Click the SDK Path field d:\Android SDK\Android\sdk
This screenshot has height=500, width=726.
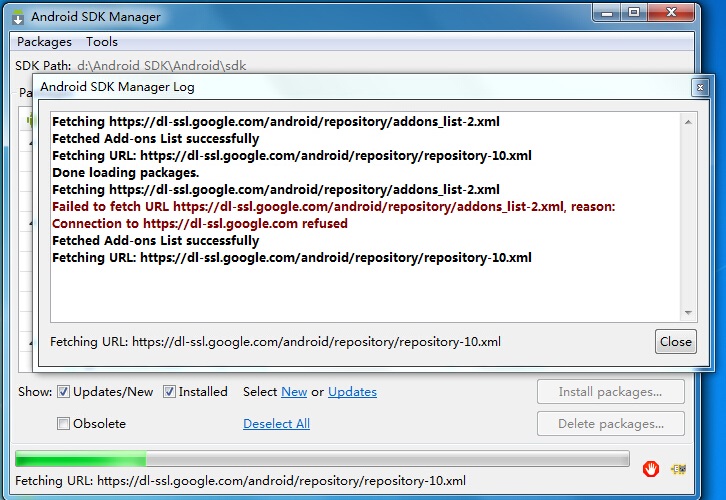pos(162,66)
